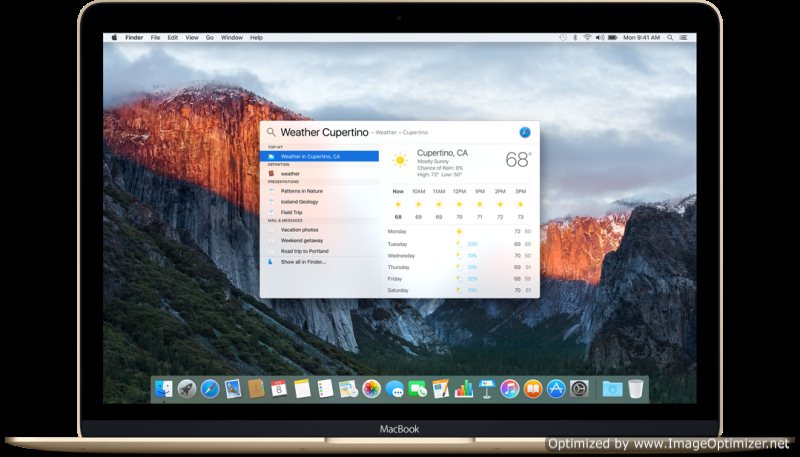Open Photos pinwheel icon in Dock
The height and width of the screenshot is (457, 800).
pos(371,389)
